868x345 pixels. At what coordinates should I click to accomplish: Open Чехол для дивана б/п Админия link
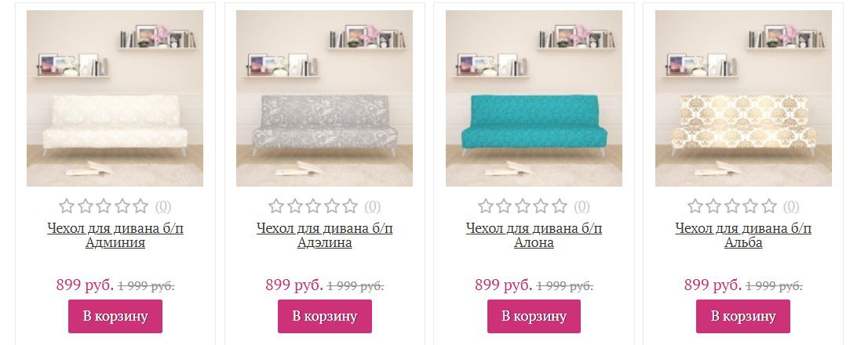[115, 235]
